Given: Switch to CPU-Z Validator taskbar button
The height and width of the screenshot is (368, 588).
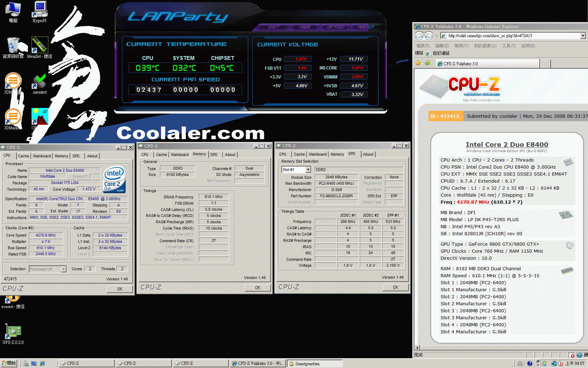Looking at the screenshot, I should [x=258, y=363].
